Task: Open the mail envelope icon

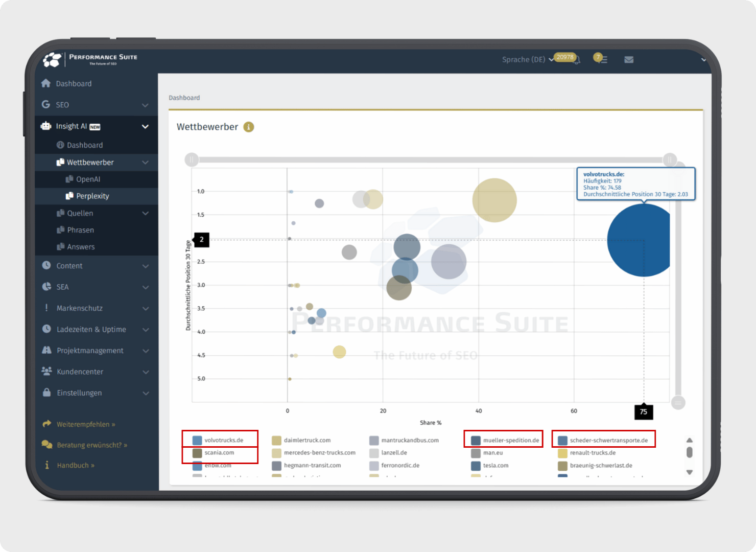Action: click(629, 60)
